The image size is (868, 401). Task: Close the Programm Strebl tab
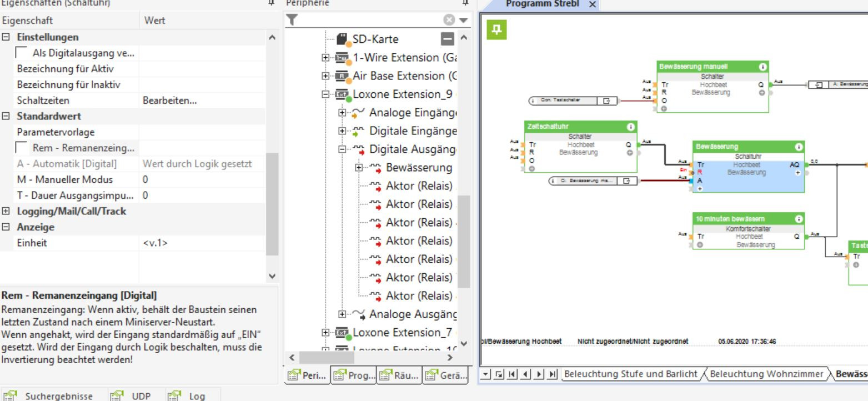(x=591, y=4)
